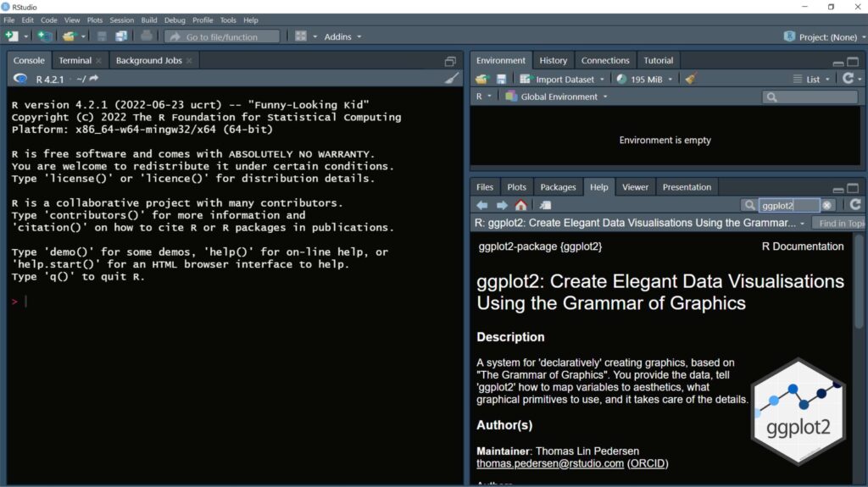Viewport: 868px width, 487px height.
Task: Open the workspace panes layout icon
Action: click(x=301, y=36)
